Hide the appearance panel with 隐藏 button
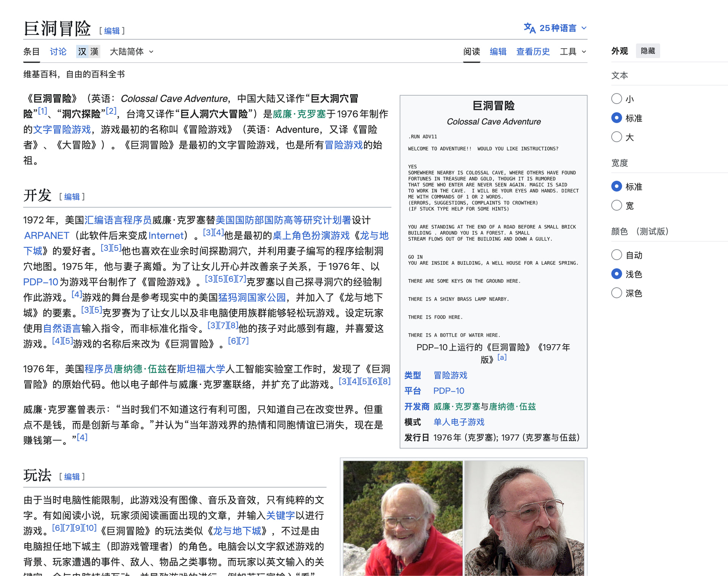 [648, 51]
